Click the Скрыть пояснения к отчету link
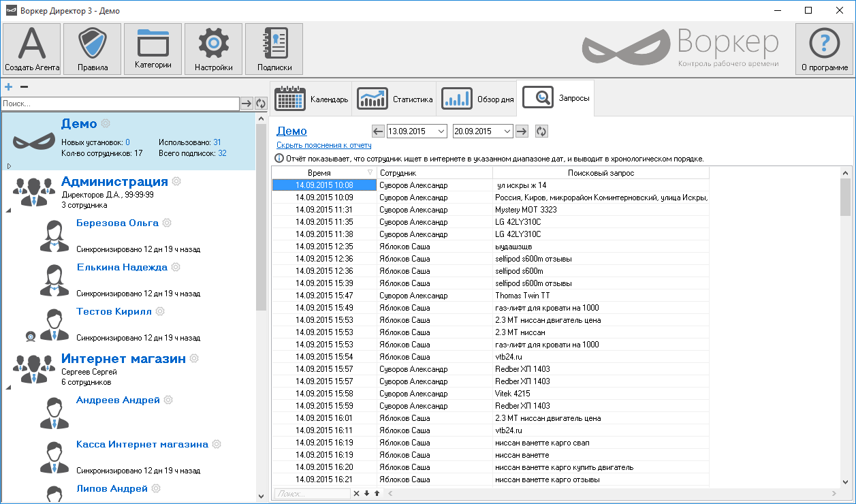Image resolution: width=856 pixels, height=504 pixels. point(323,145)
